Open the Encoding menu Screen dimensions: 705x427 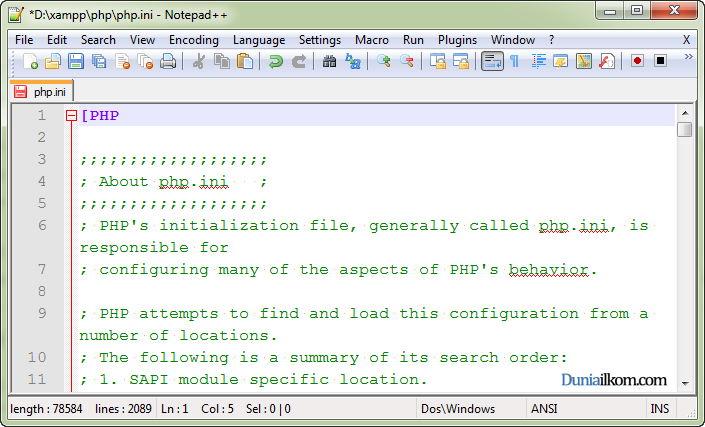click(194, 40)
